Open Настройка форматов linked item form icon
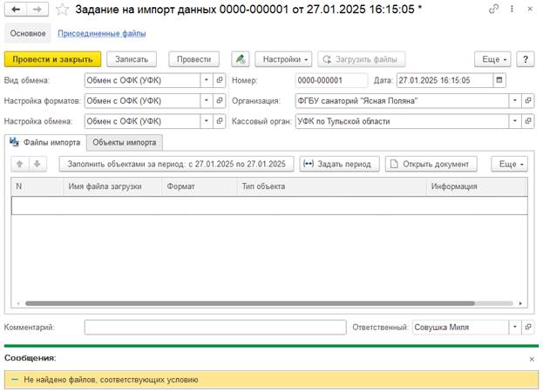This screenshot has width=543, height=392. pos(220,101)
